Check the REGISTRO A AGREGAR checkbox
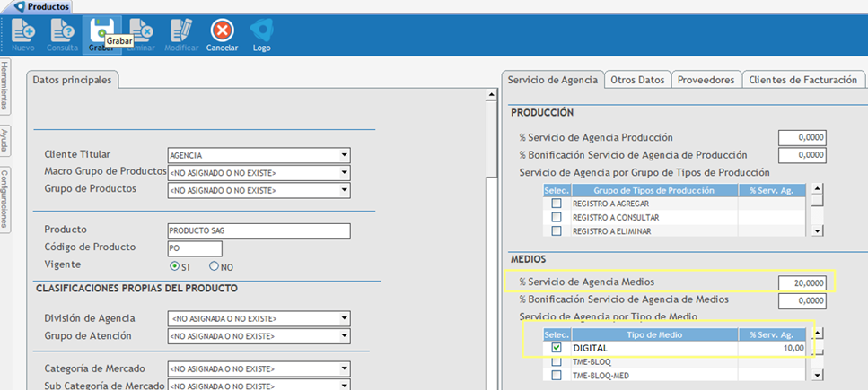 (557, 204)
